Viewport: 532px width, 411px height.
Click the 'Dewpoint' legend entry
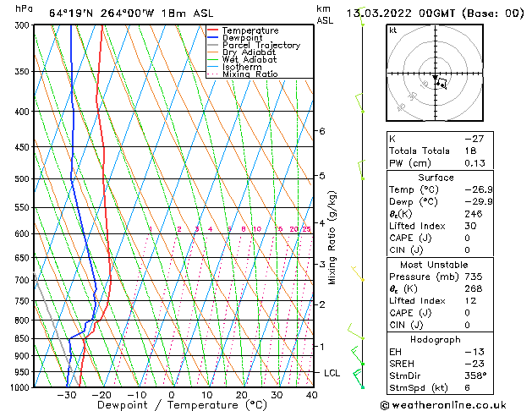click(242, 38)
